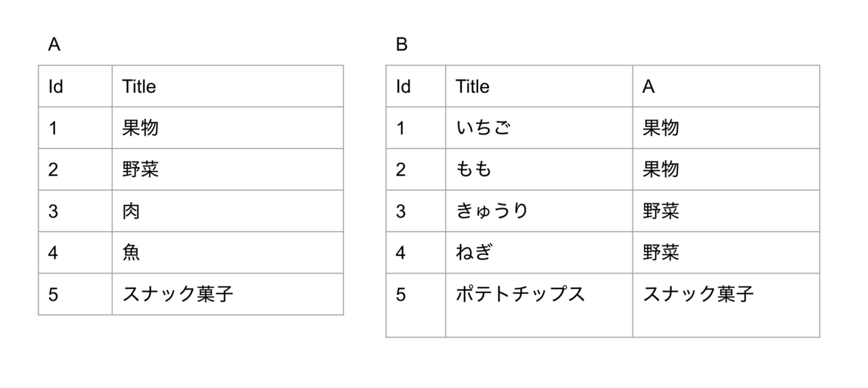868x388 pixels.
Task: Select the 魚 cell in table A
Action: 228,252
